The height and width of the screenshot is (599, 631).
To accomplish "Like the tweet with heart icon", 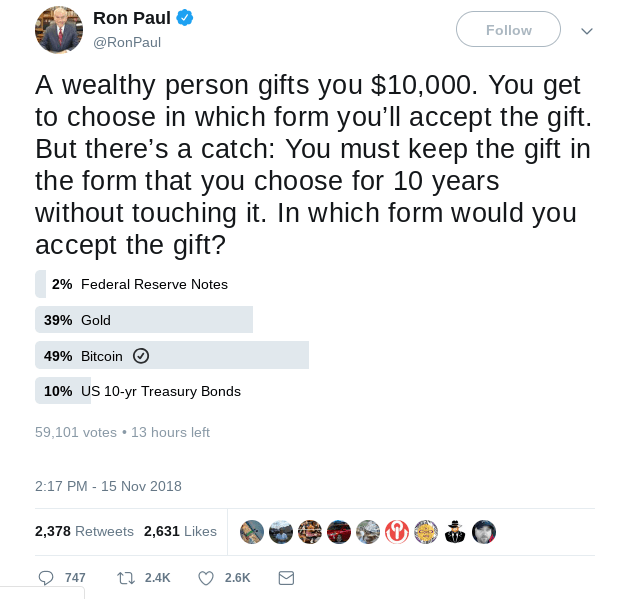I will coord(206,578).
